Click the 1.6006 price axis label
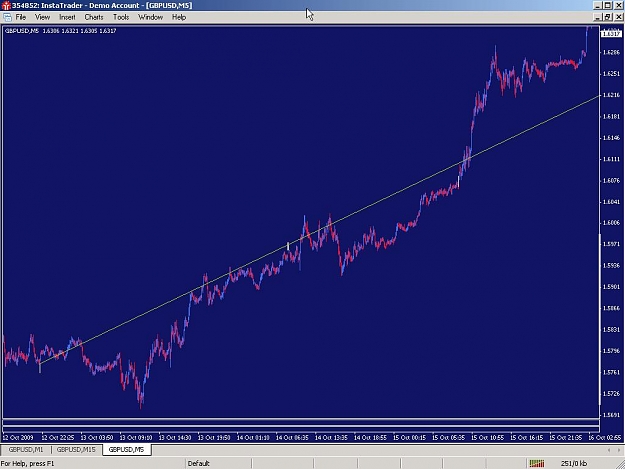 point(611,222)
